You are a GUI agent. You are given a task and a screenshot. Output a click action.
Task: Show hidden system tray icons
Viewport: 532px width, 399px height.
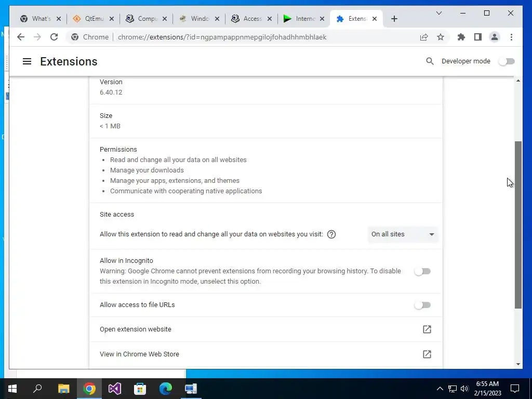pyautogui.click(x=440, y=389)
